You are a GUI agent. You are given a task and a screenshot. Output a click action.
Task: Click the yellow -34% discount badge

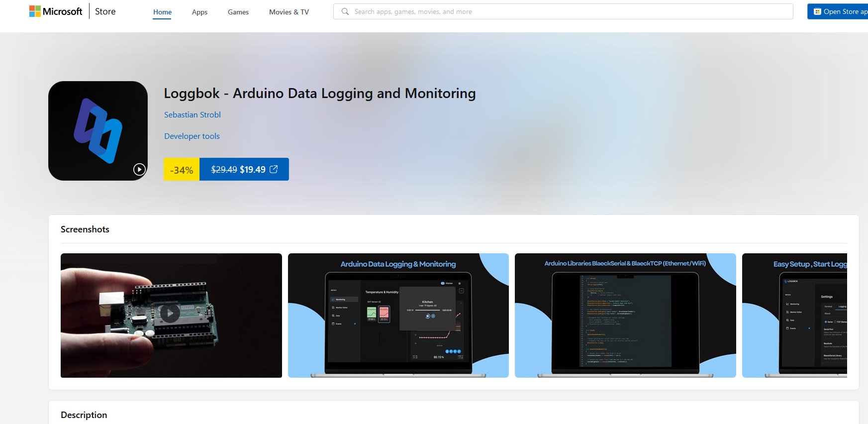pos(182,170)
